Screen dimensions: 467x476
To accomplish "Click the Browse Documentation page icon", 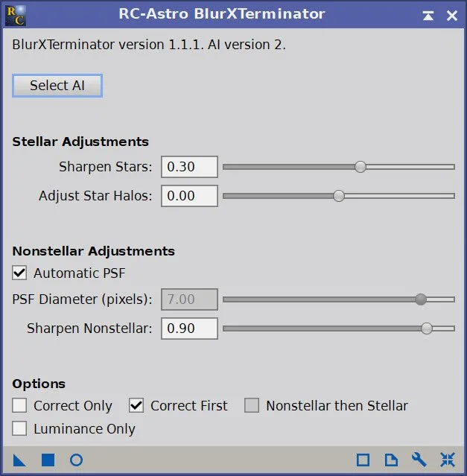I will tap(391, 460).
